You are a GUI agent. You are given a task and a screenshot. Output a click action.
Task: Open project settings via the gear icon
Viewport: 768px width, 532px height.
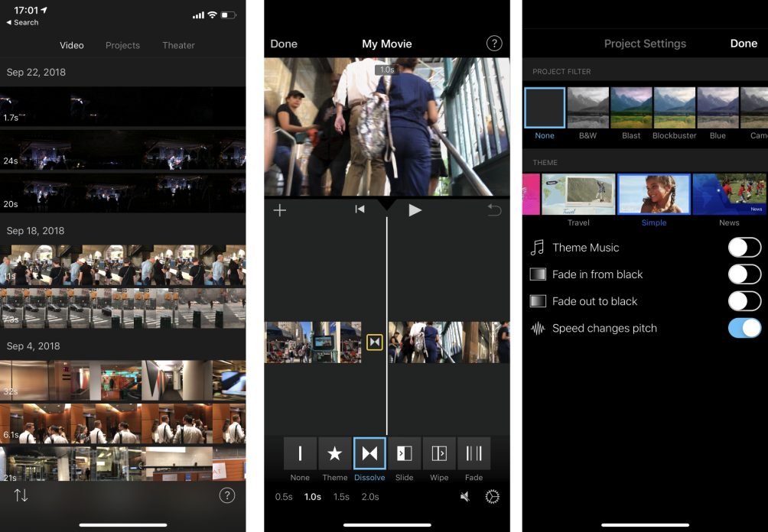[493, 496]
